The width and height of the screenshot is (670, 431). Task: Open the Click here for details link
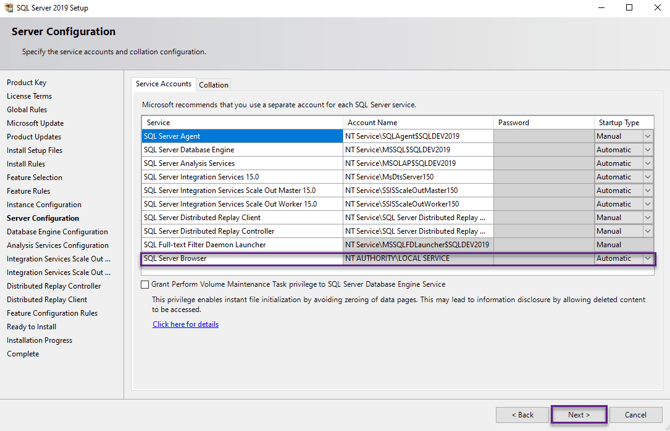185,324
